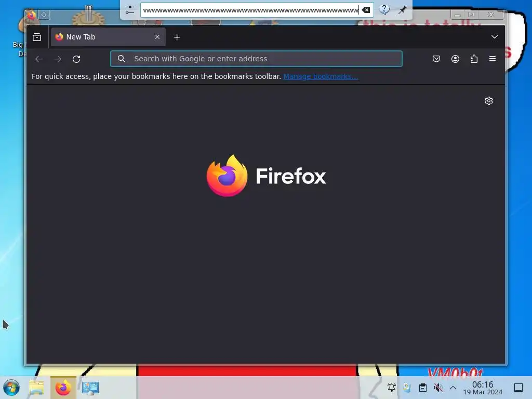Open a new tab with plus button
Image resolution: width=532 pixels, height=399 pixels.
pyautogui.click(x=177, y=37)
